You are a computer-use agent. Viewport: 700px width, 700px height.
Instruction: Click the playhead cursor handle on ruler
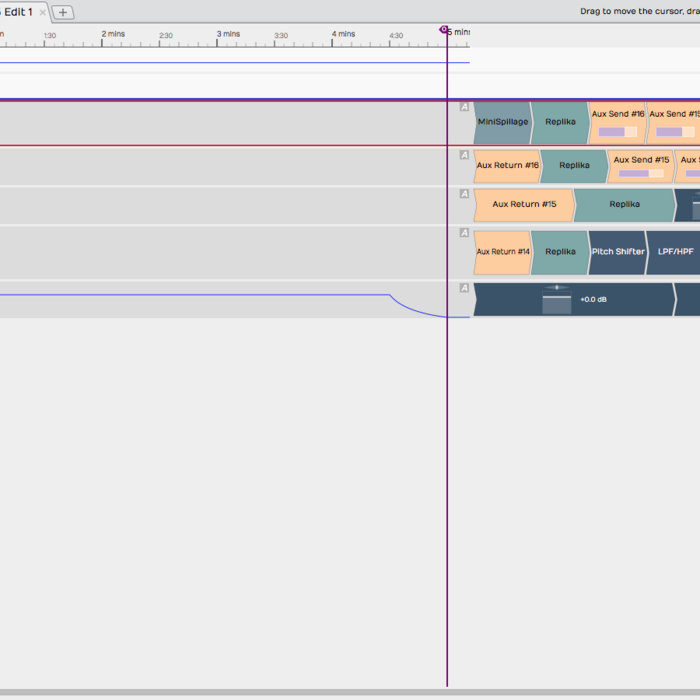click(444, 30)
